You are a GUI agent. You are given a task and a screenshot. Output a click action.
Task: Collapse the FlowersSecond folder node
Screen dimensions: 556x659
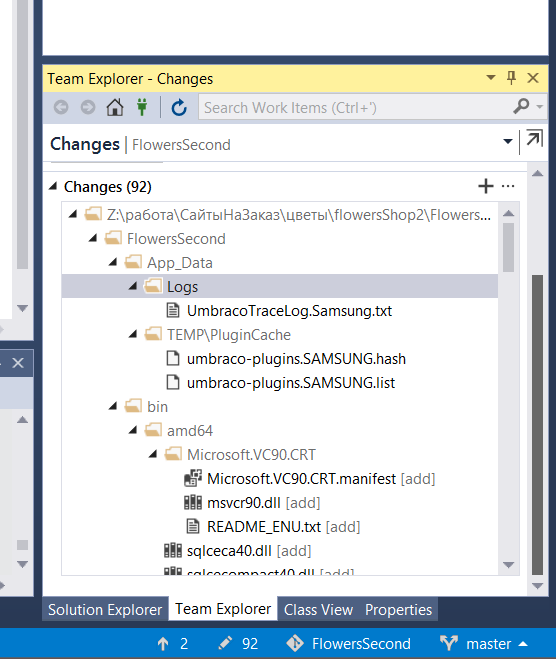pos(93,238)
